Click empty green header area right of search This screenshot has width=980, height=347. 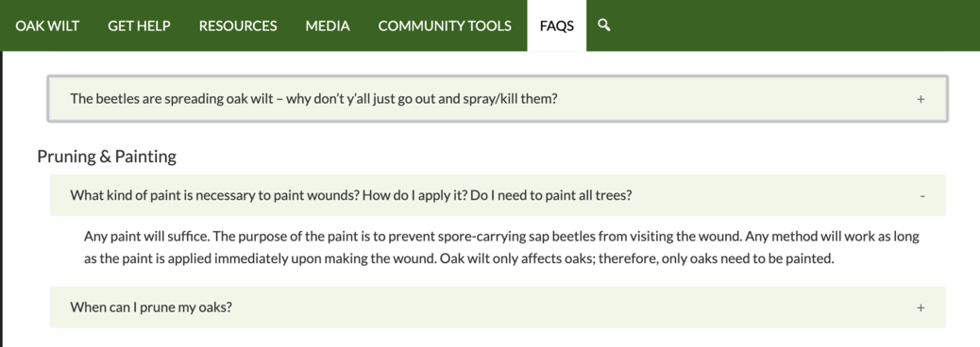click(x=794, y=25)
